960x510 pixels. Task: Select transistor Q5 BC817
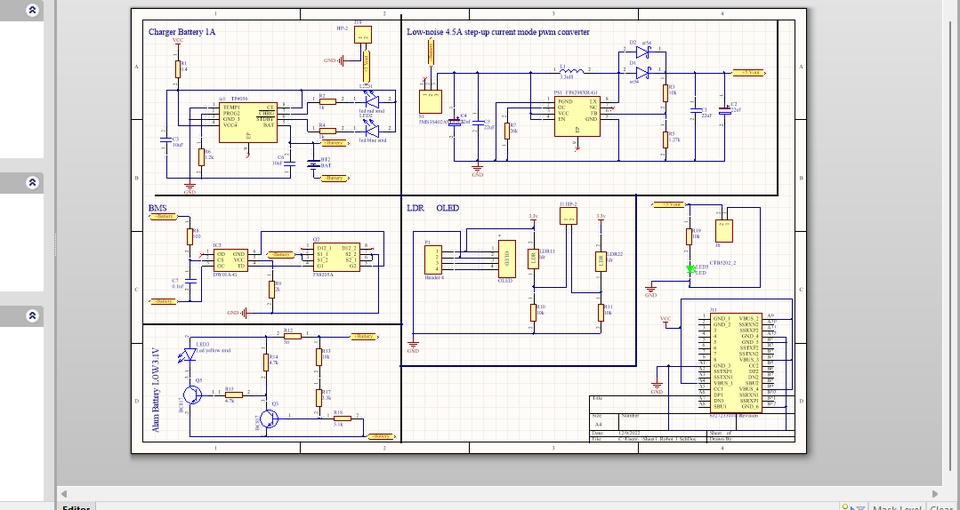point(193,395)
